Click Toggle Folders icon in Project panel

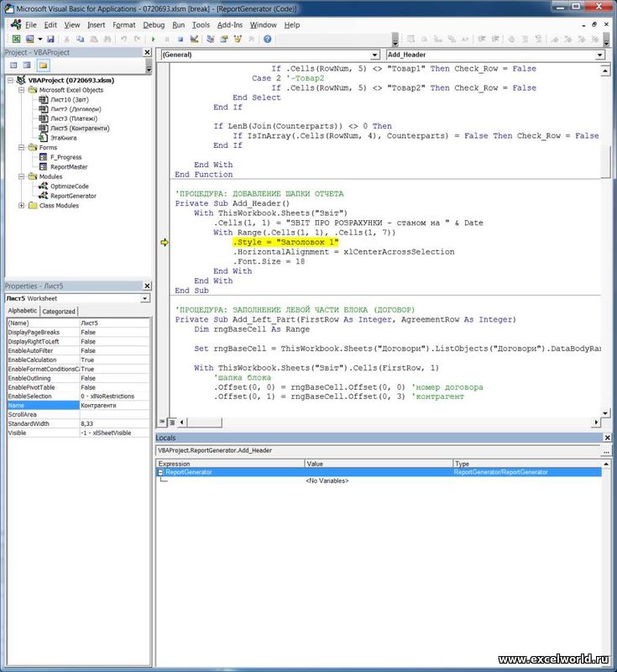(44, 66)
